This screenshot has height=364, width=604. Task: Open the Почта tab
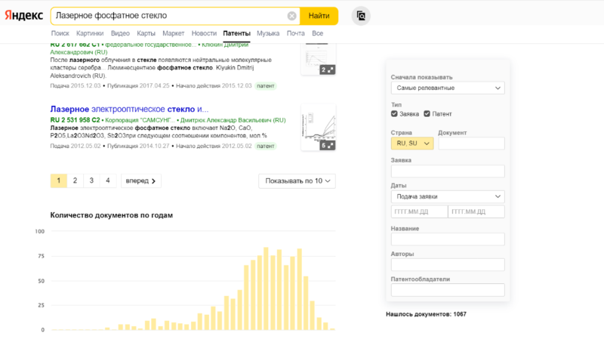click(295, 33)
